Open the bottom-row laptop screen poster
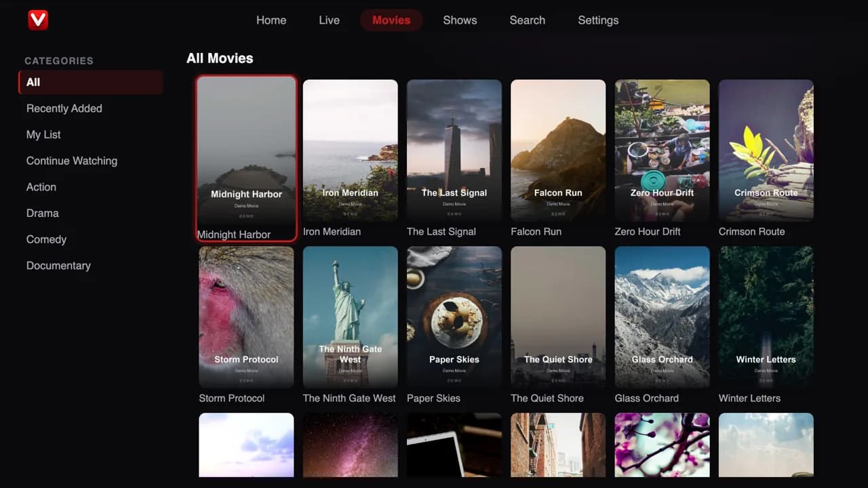Viewport: 868px width, 488px height. (454, 445)
